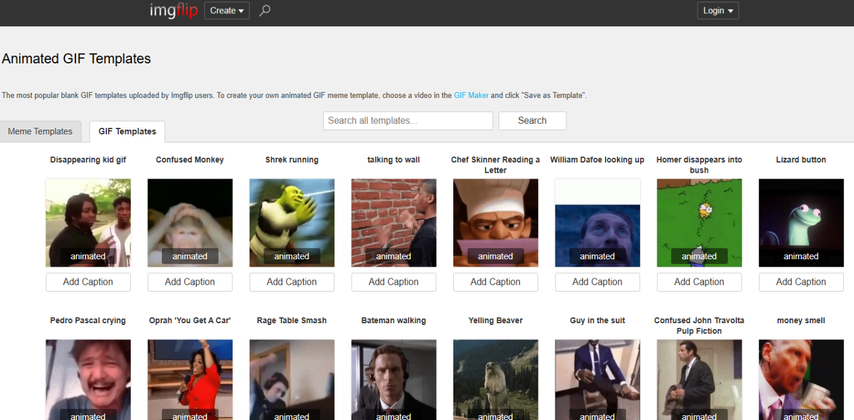The width and height of the screenshot is (854, 420).
Task: Open the Pedro Pascal crying thumbnail
Action: point(88,380)
